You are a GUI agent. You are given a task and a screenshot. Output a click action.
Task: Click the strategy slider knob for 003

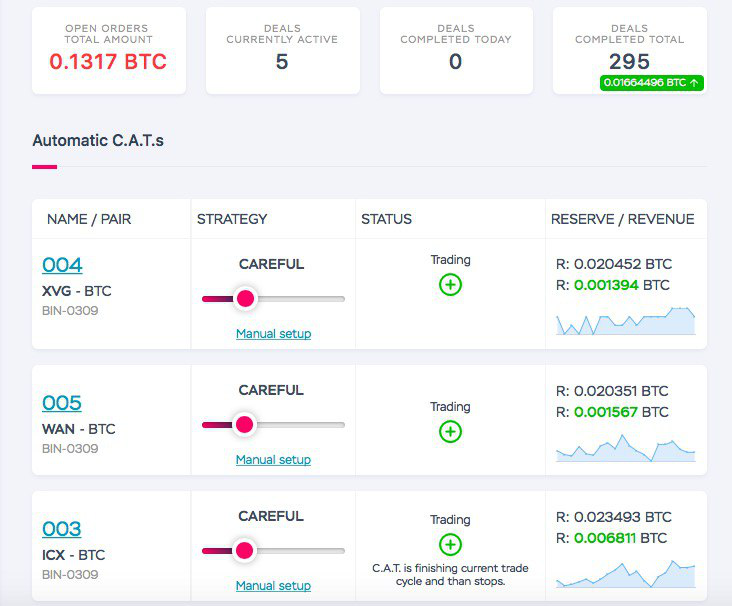point(245,550)
